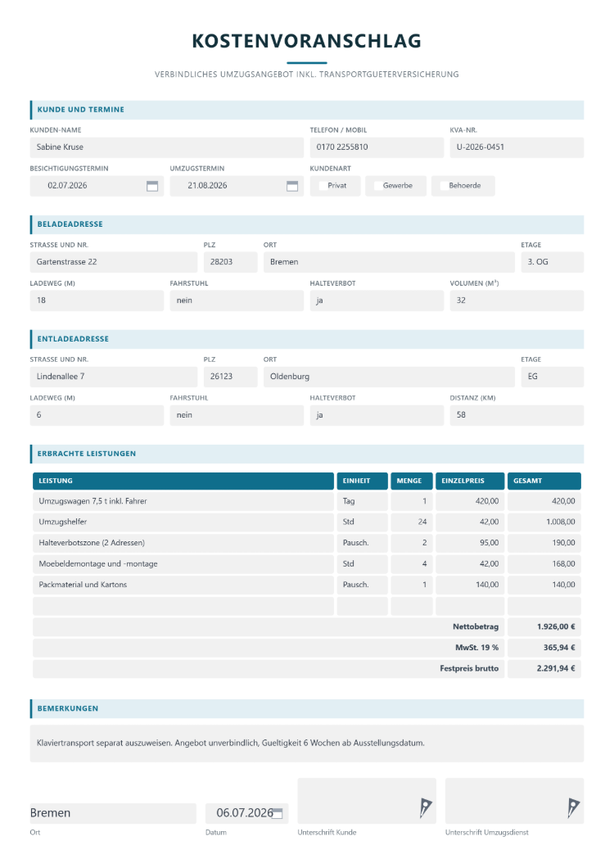
Task: Click the KVA-Nr. field U-2026-0451
Action: tap(517, 147)
